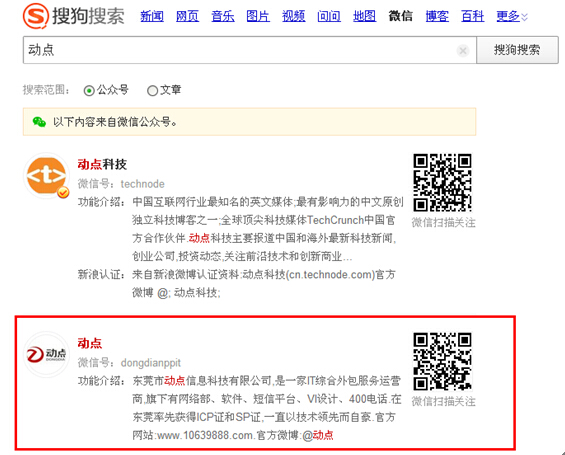Select the 文章 radio button

click(x=152, y=90)
